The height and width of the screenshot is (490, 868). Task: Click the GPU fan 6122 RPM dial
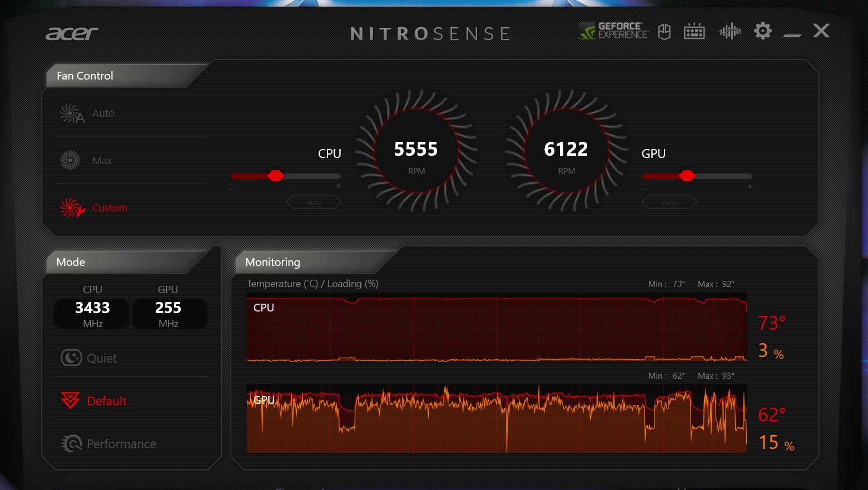pyautogui.click(x=567, y=150)
